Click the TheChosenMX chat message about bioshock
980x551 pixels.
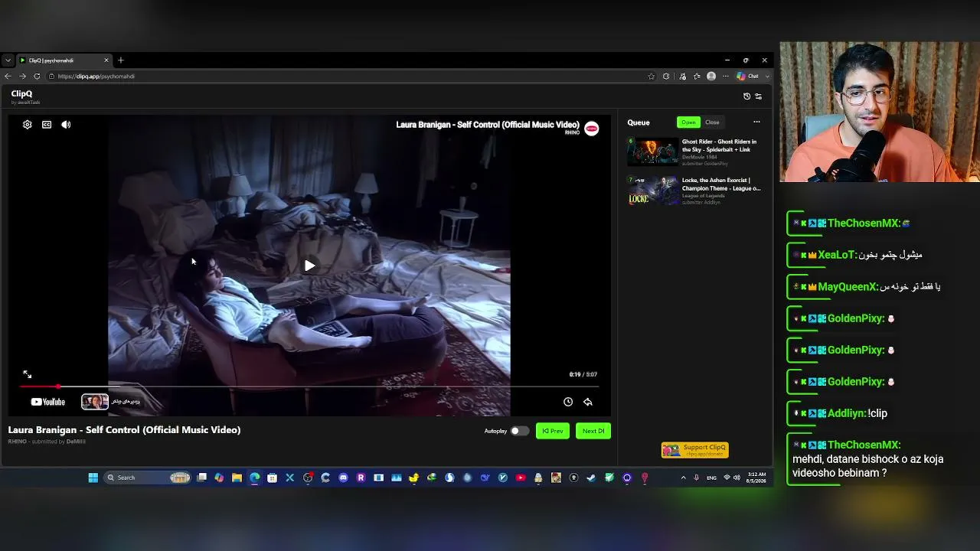[867, 459]
